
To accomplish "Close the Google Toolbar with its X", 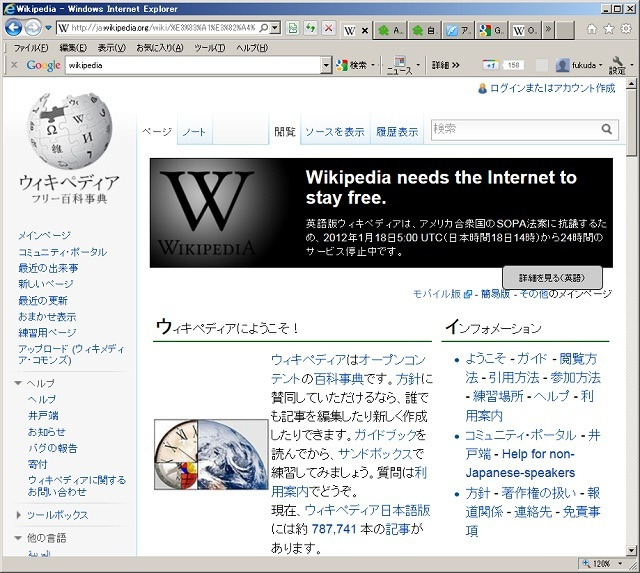I will [14, 64].
